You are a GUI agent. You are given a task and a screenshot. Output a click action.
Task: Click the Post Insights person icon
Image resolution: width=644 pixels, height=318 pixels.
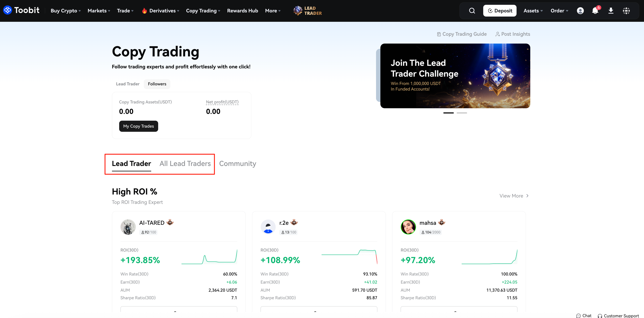pos(498,34)
